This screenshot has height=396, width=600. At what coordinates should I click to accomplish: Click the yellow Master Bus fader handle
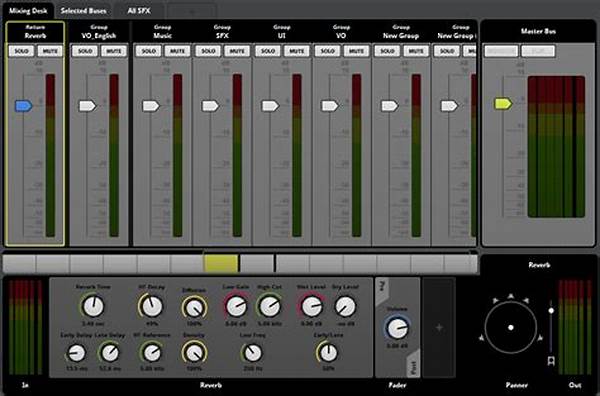tap(503, 104)
